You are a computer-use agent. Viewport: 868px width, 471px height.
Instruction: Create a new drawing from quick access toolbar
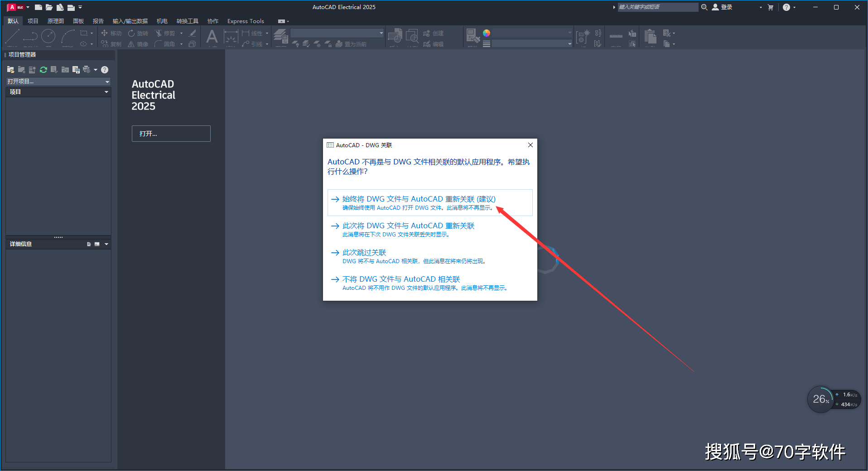39,7
